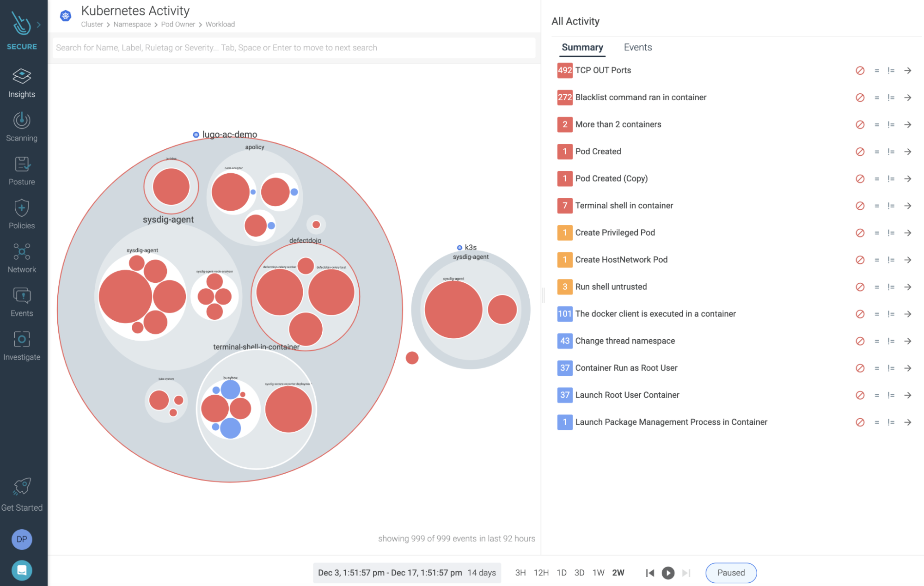Viewport: 924px width, 586px height.
Task: Click the search filter input field
Action: [294, 48]
